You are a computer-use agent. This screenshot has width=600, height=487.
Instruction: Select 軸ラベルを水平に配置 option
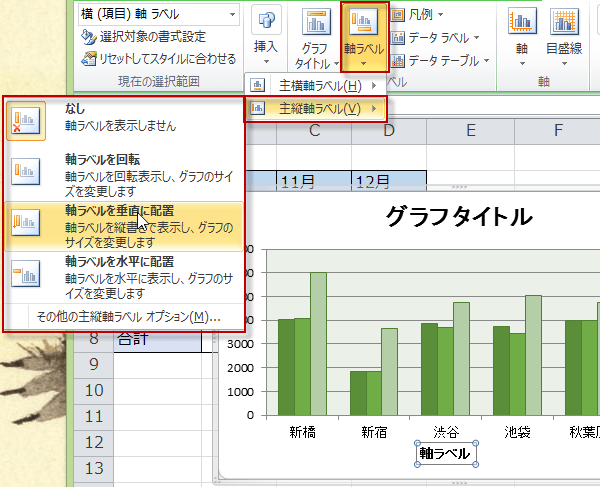[125, 278]
